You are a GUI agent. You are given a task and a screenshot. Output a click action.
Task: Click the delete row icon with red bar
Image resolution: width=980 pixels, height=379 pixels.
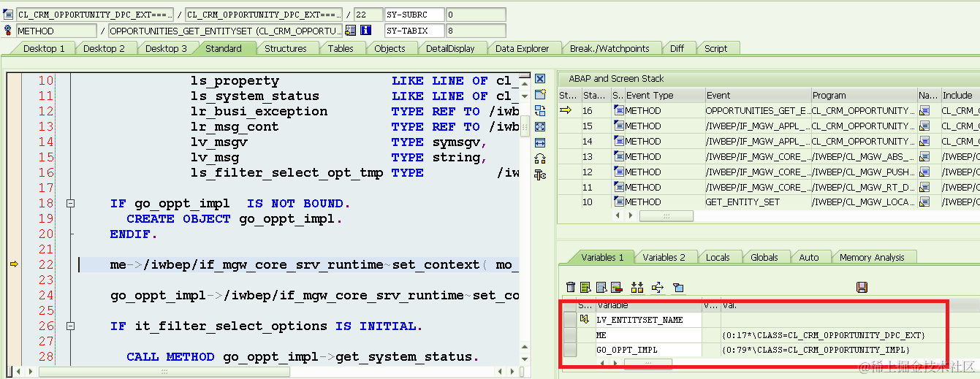pos(616,288)
